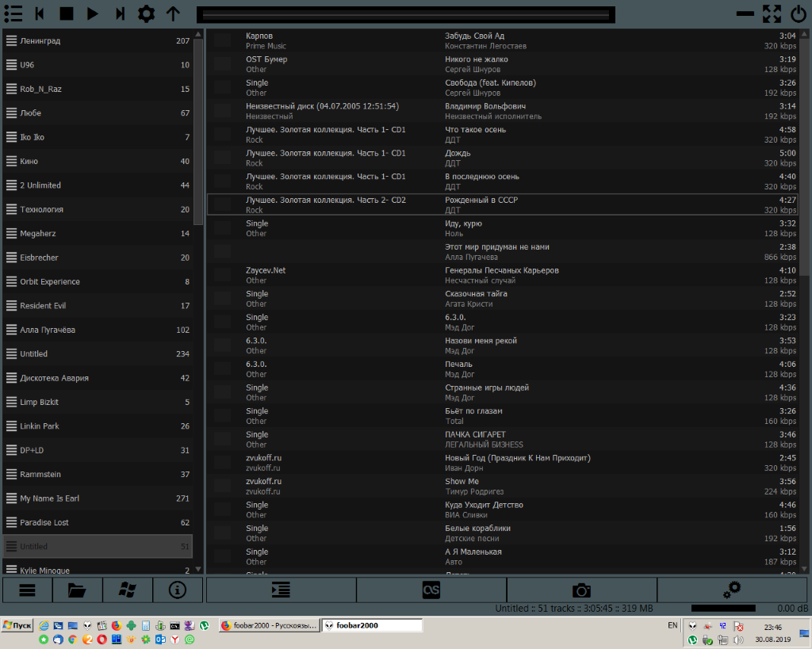This screenshot has width=812, height=649.
Task: Click the seek bar at the top
Action: pos(406,14)
